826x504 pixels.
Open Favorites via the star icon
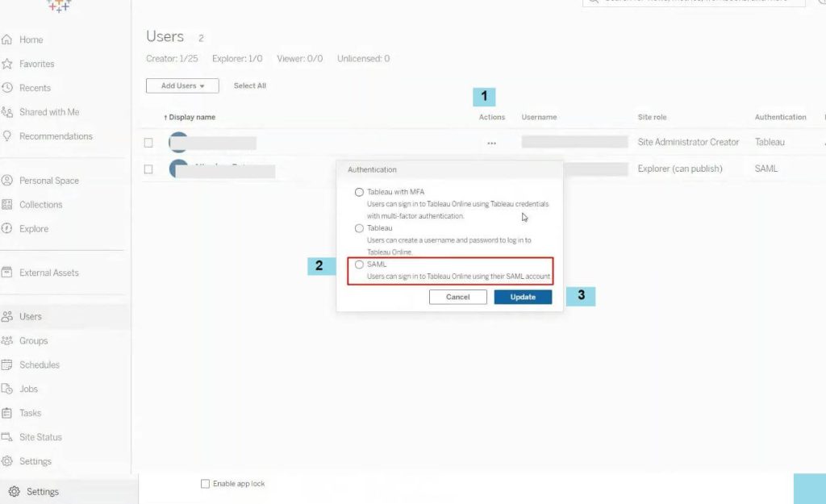coord(37,63)
